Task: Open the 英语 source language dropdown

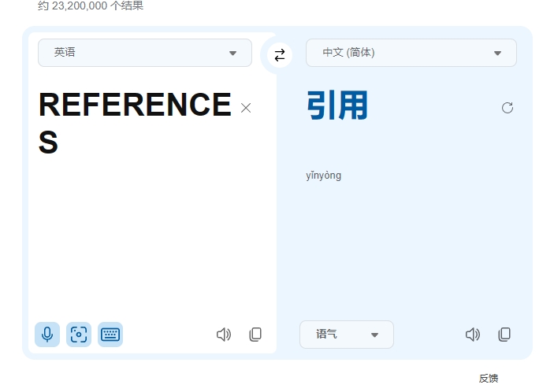Action: point(145,53)
